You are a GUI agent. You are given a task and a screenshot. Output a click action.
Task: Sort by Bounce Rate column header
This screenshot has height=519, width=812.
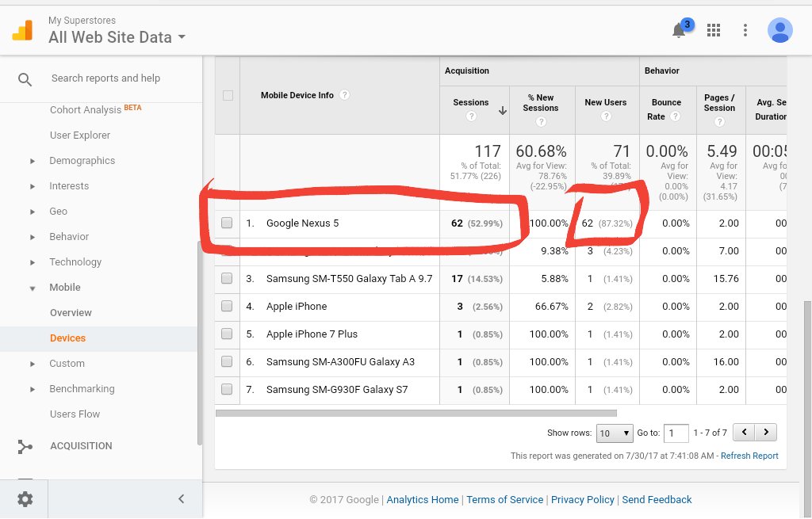(x=666, y=109)
